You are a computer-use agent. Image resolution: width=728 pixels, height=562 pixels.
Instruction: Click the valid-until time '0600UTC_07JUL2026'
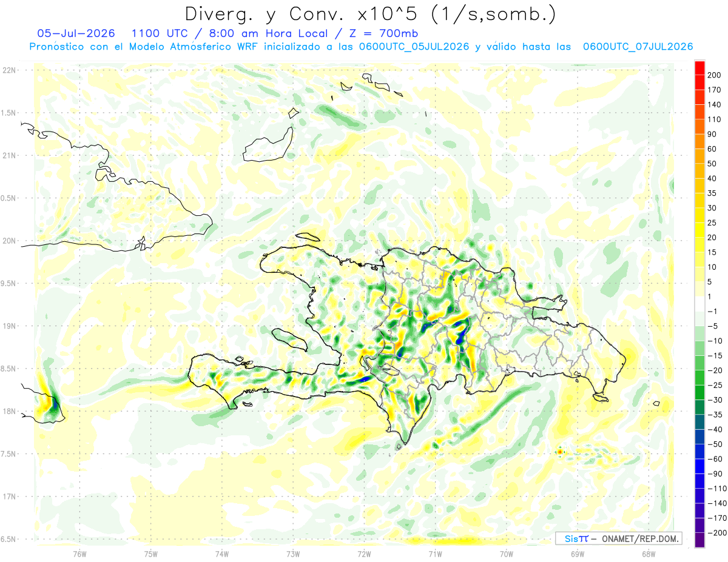point(638,46)
